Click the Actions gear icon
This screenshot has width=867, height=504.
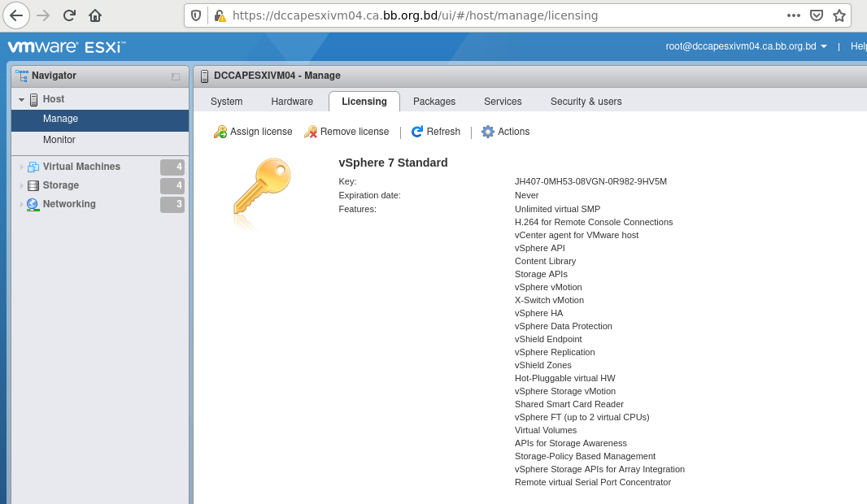click(x=488, y=132)
